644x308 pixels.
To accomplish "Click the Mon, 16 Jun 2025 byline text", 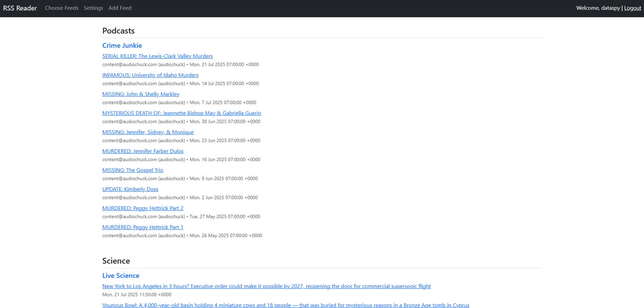I will (x=181, y=159).
